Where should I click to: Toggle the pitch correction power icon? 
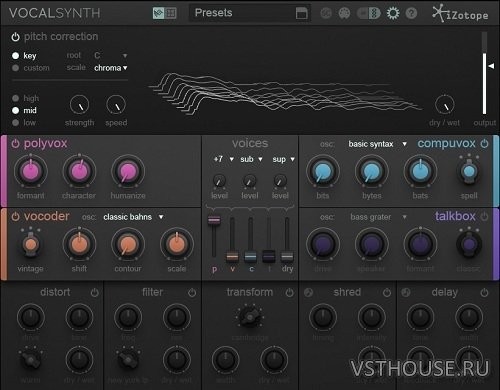[x=15, y=37]
